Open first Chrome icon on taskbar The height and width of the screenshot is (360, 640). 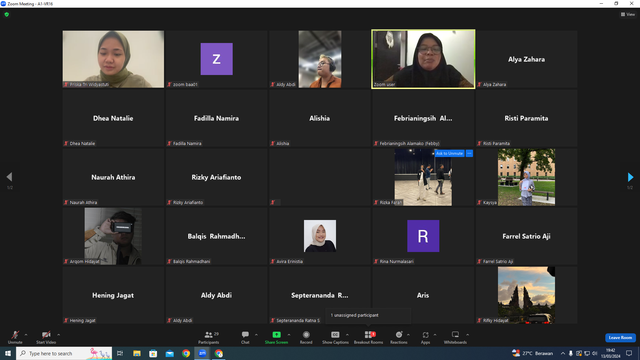(186, 353)
